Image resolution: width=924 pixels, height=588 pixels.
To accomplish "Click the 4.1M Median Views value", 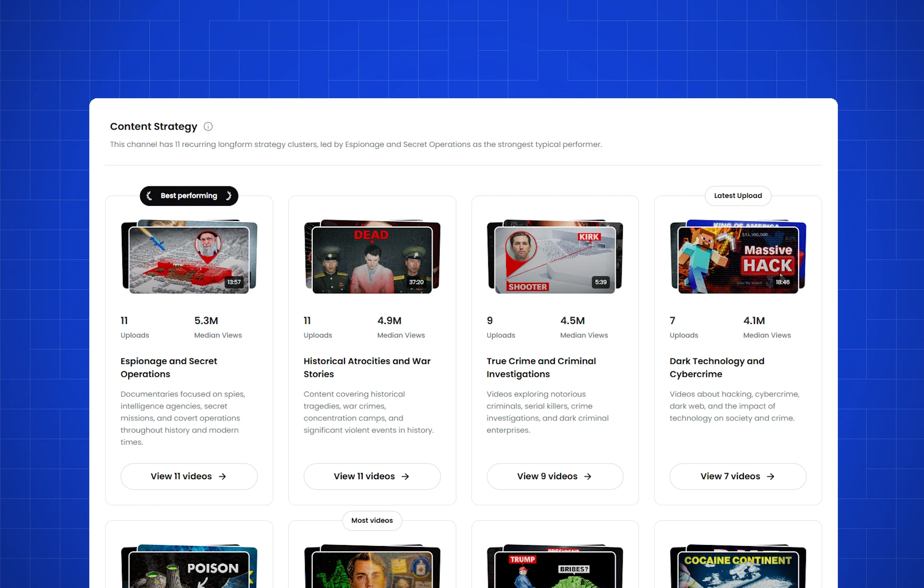I will 754,320.
